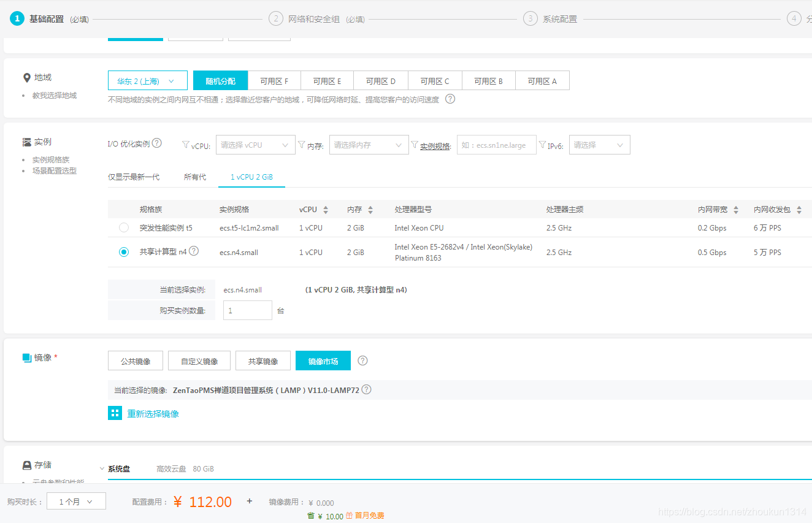Select 可用区 C

click(x=435, y=81)
